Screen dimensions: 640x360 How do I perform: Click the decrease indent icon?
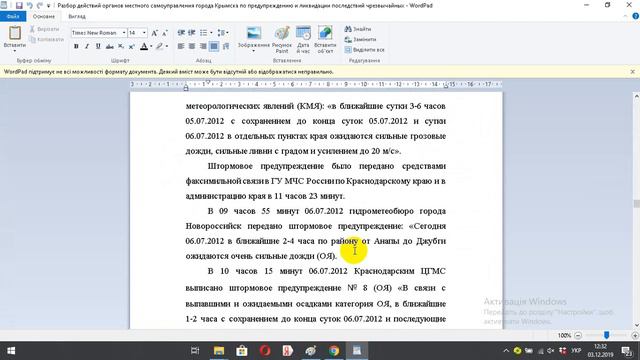(181, 33)
